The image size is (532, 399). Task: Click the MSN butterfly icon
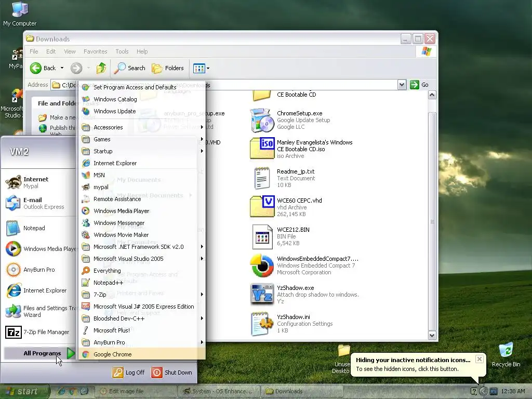[86, 175]
